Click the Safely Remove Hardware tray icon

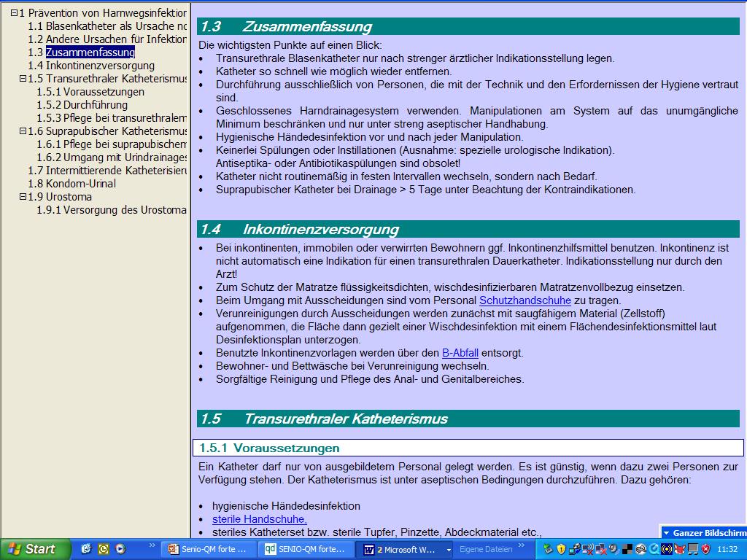click(x=548, y=549)
